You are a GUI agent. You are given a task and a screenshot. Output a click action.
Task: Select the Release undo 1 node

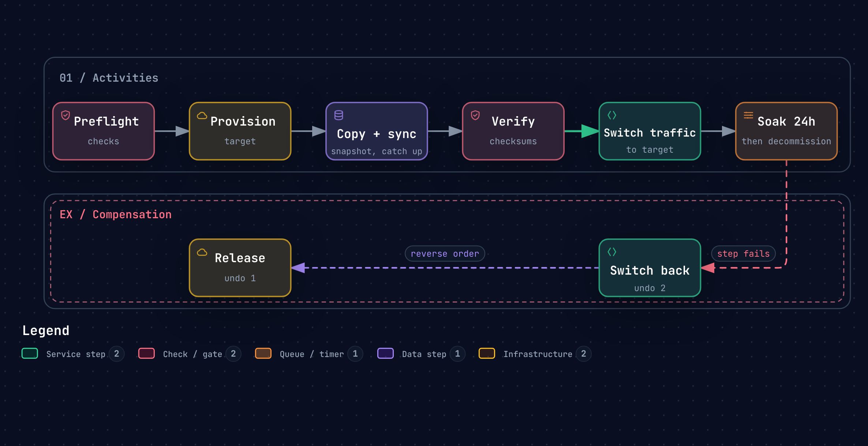pos(240,268)
